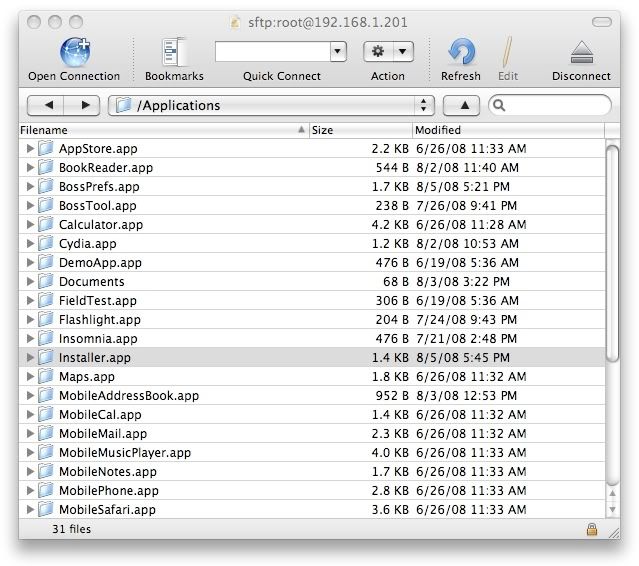Click the Documents folder name
Viewport: 639px width, 566px height.
click(92, 282)
